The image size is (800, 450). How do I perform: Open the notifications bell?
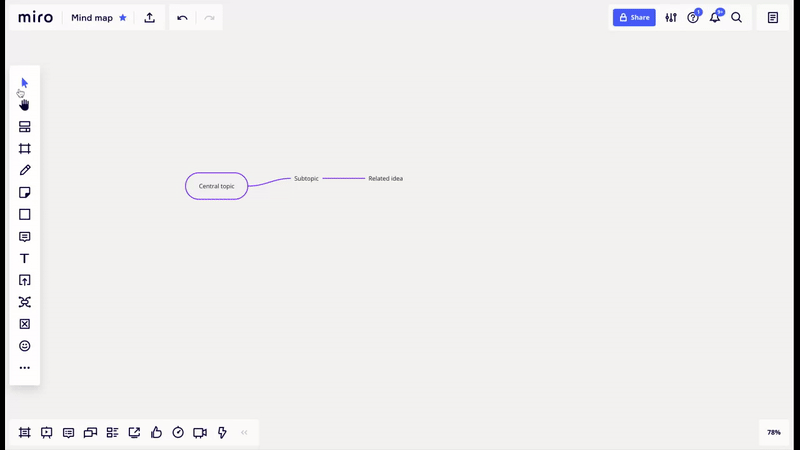pos(715,18)
